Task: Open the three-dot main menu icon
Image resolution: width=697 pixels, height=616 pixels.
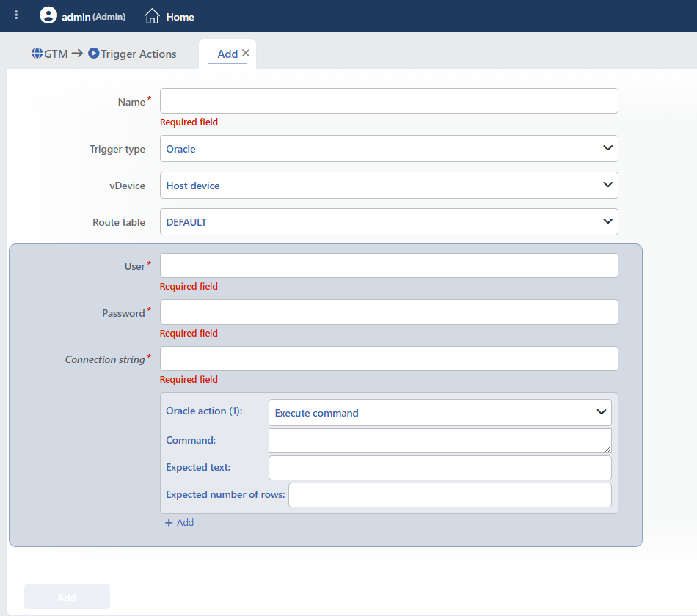Action: tap(16, 15)
